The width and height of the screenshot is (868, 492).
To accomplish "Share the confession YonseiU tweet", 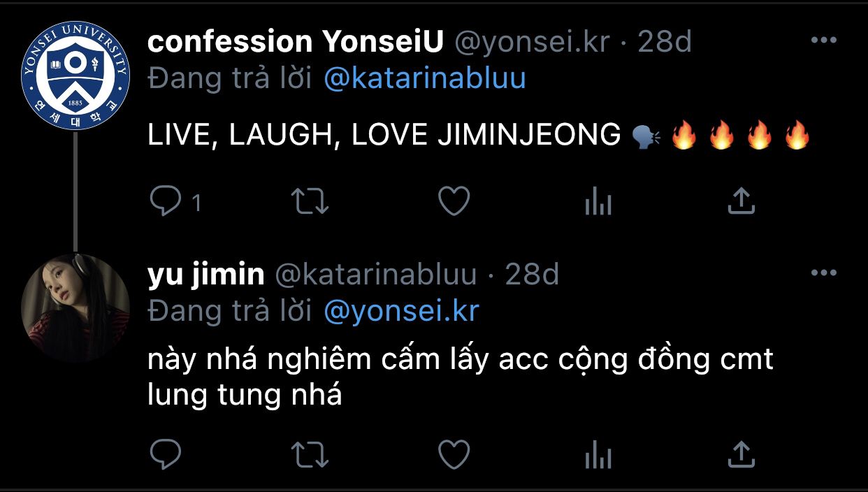I will click(x=741, y=202).
